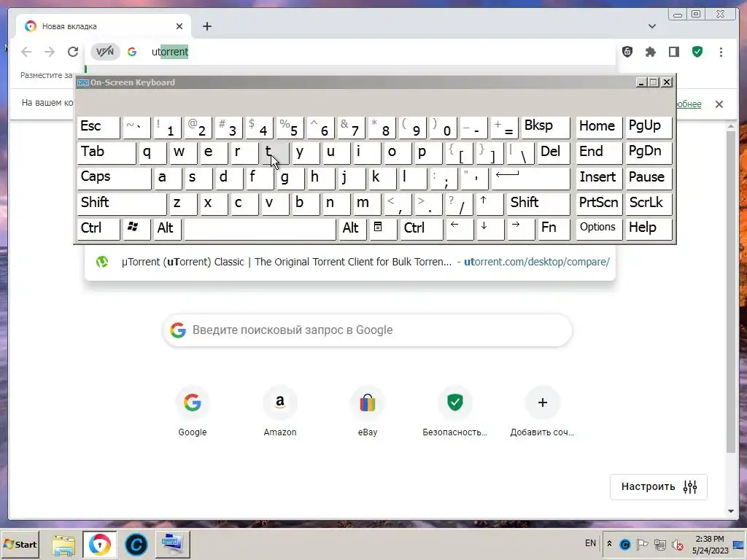The image size is (747, 560).
Task: Close the Новая вкладка tab
Action: click(x=179, y=26)
